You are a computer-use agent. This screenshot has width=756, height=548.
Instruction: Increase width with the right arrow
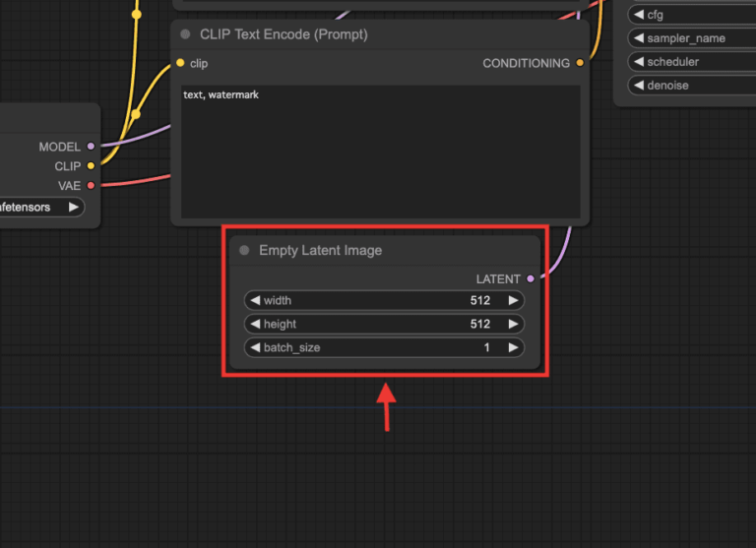512,300
